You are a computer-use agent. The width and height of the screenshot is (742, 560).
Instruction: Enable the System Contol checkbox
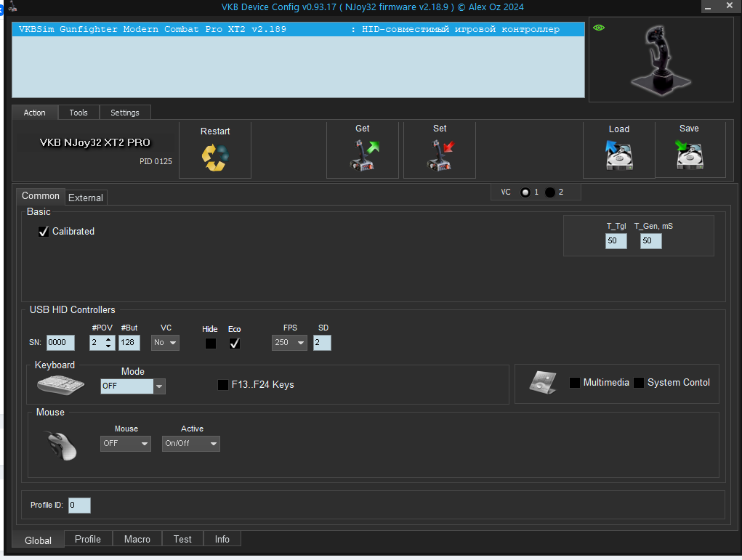638,383
